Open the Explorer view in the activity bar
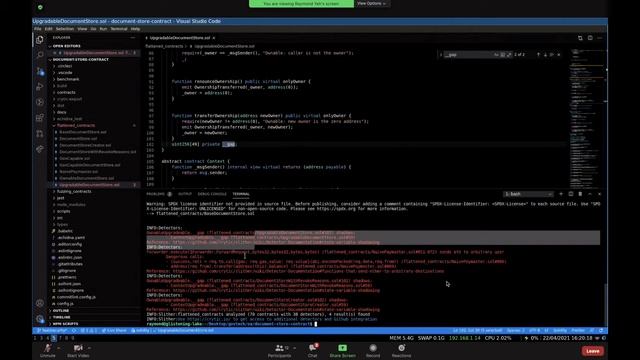The width and height of the screenshot is (640, 360). coord(40,40)
